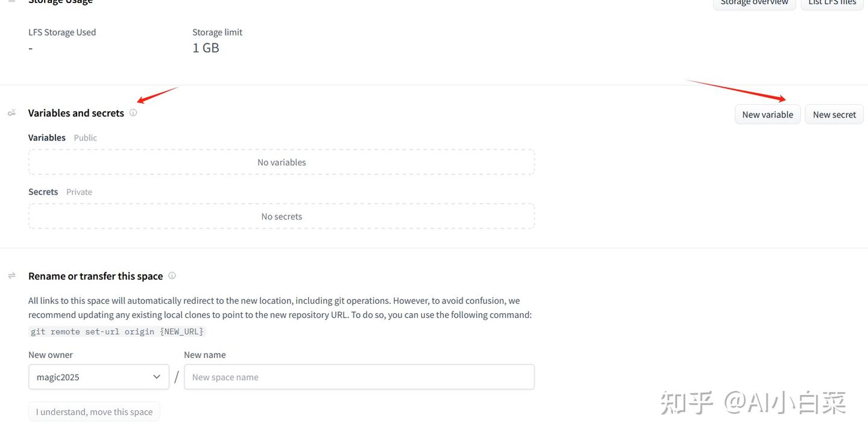Click info icon beside Variables and secrets
868x438 pixels.
tap(133, 113)
